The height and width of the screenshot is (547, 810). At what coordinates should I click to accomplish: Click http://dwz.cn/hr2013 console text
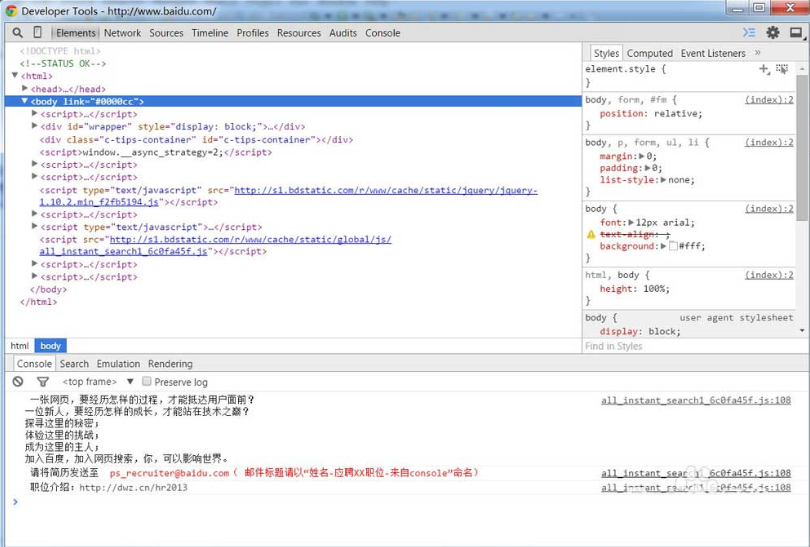[x=133, y=488]
